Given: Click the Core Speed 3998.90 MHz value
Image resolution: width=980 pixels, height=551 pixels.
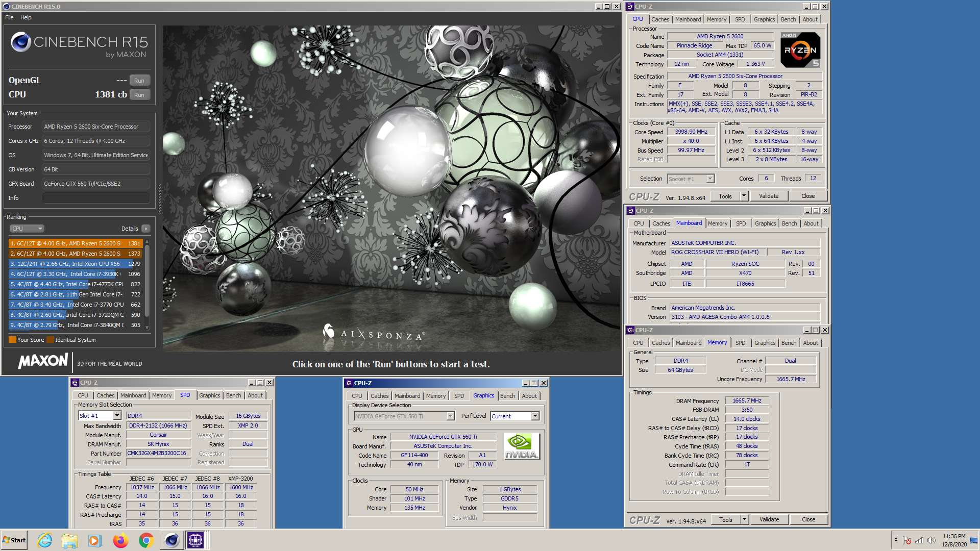Looking at the screenshot, I should click(x=691, y=132).
